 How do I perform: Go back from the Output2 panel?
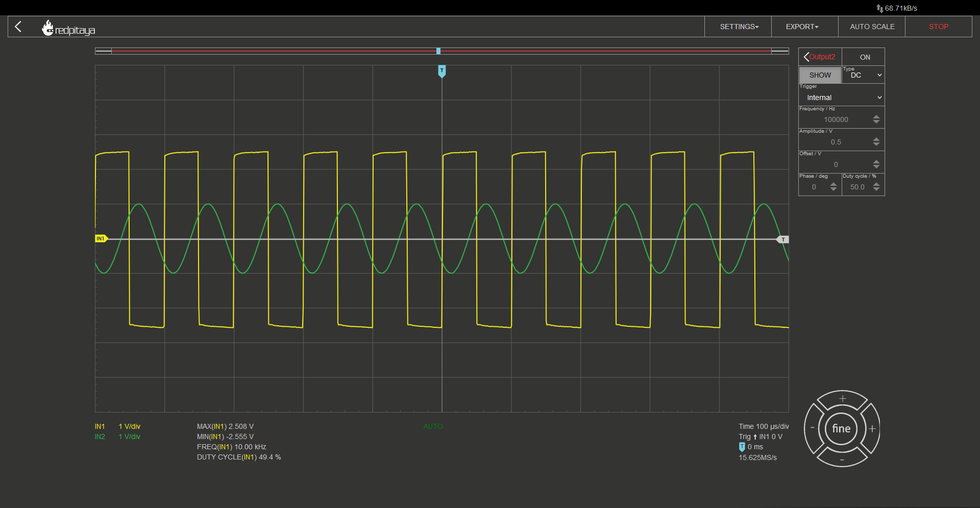[820, 57]
